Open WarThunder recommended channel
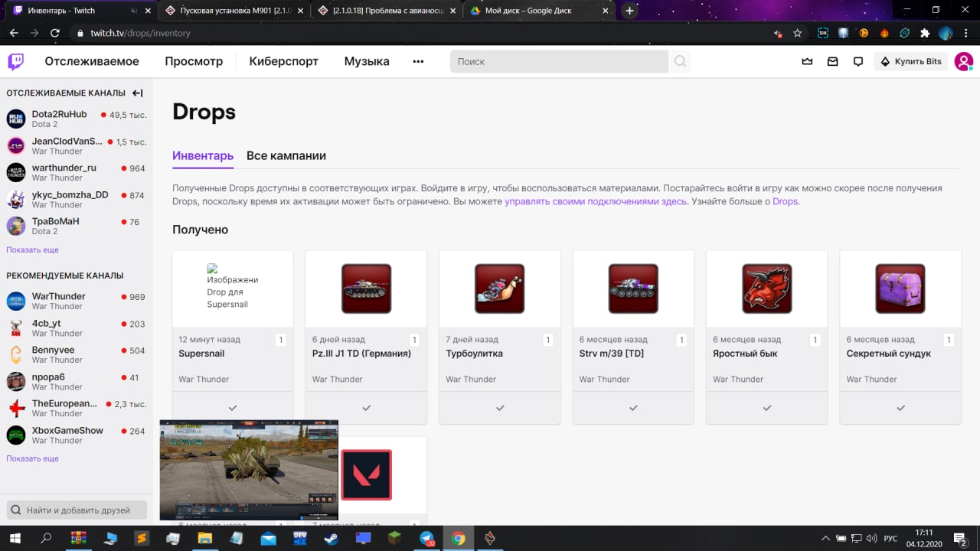The height and width of the screenshot is (551, 980). [x=77, y=301]
